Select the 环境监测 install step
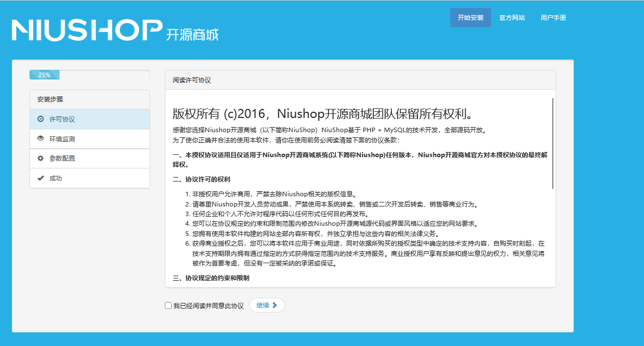Screen dimensions: 644x346 pyautogui.click(x=89, y=139)
